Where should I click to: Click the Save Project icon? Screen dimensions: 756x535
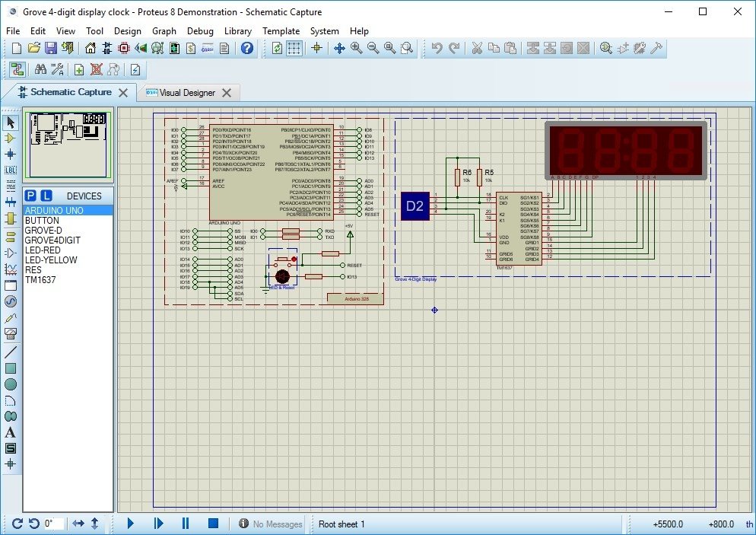click(50, 48)
